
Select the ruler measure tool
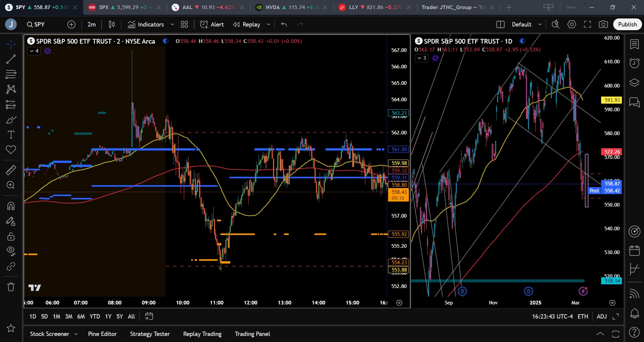point(11,170)
